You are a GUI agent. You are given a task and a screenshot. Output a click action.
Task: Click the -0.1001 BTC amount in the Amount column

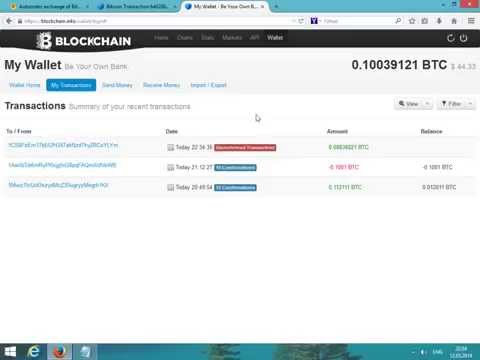coord(344,167)
